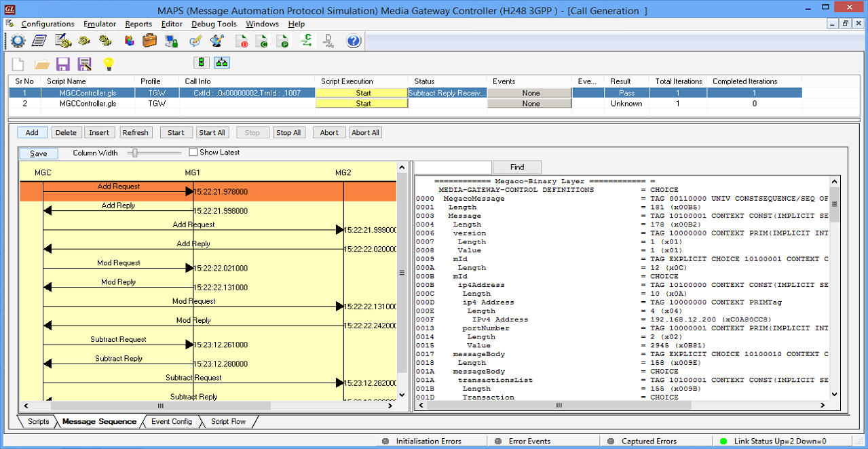Click the blue satellite dish with pencil icon

[217, 41]
